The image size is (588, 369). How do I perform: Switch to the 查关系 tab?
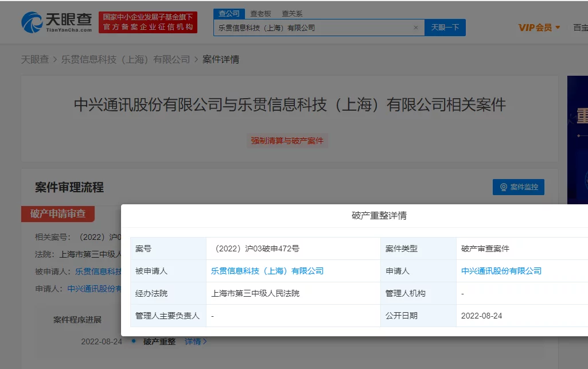tap(292, 14)
